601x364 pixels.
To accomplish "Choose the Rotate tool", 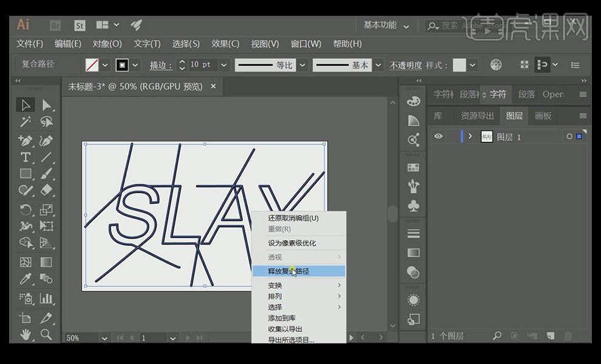I will click(25, 210).
